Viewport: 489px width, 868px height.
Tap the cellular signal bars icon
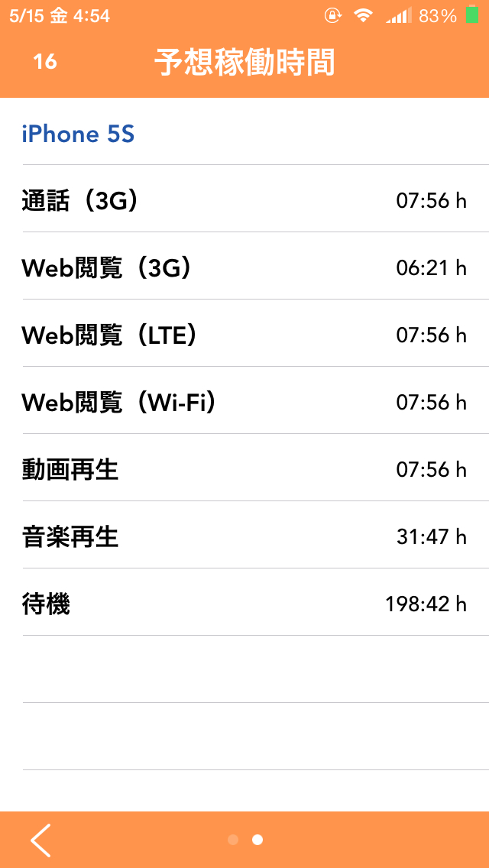tap(399, 15)
